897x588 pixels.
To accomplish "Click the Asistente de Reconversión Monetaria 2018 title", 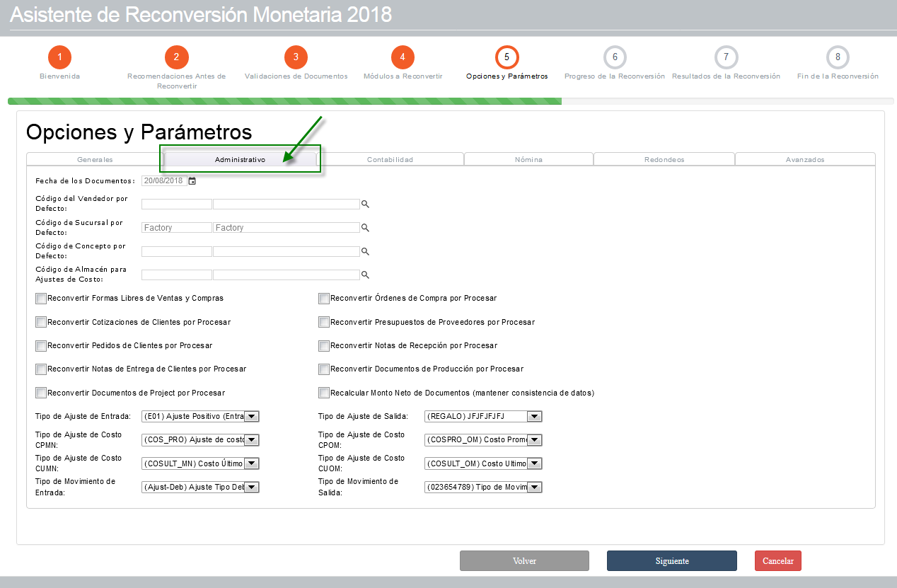I will (x=201, y=15).
